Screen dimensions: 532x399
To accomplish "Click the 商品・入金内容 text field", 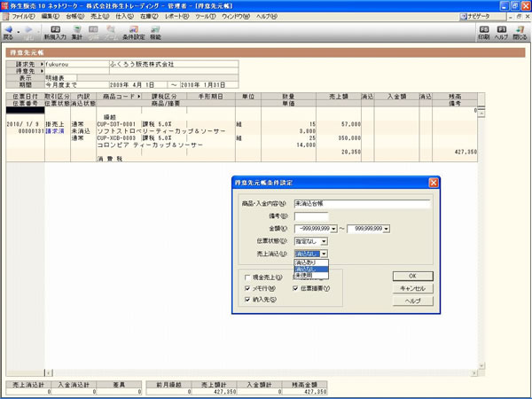I will click(x=362, y=204).
